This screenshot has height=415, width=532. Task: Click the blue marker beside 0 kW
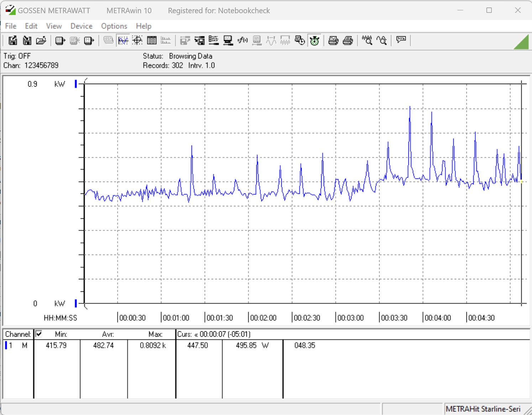click(75, 303)
